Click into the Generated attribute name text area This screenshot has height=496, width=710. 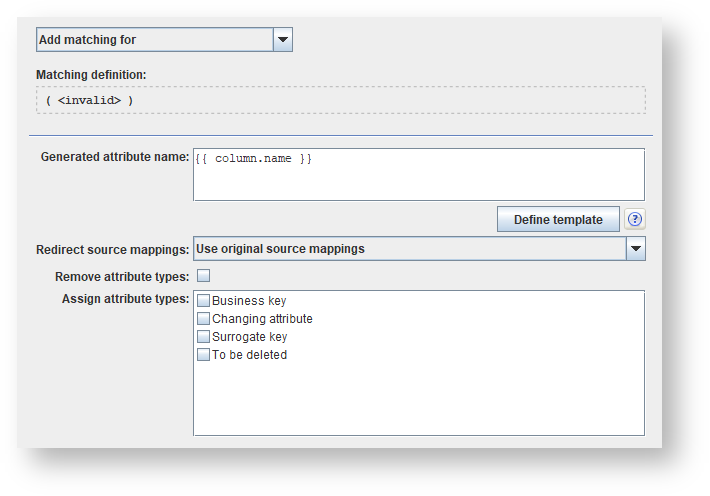[x=418, y=182]
